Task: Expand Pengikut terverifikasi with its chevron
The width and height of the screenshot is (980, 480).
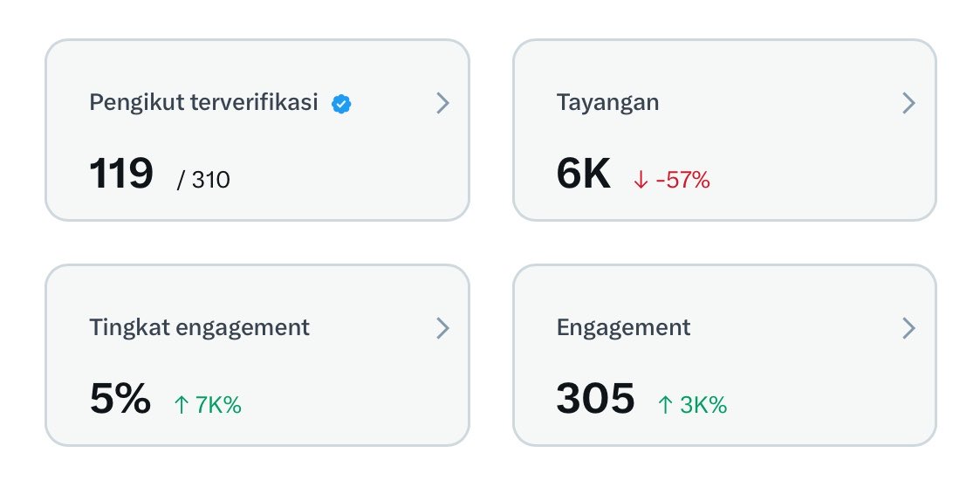Action: 442,103
